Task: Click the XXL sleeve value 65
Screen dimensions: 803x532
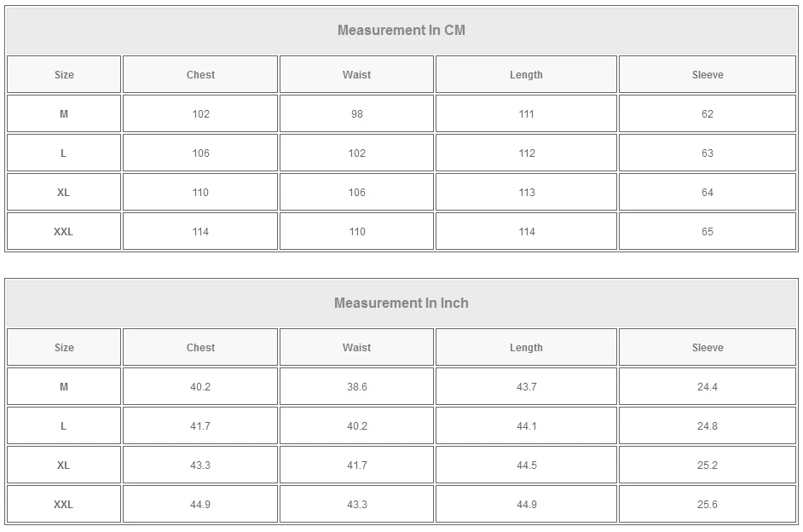Action: (707, 232)
